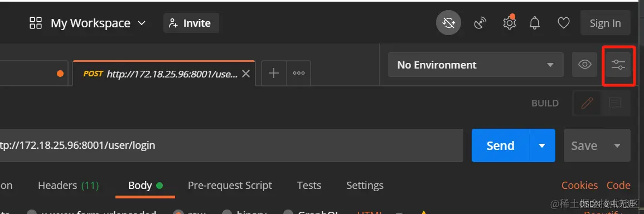Image resolution: width=644 pixels, height=214 pixels.
Task: Click the workspace grid icon
Action: (x=36, y=23)
